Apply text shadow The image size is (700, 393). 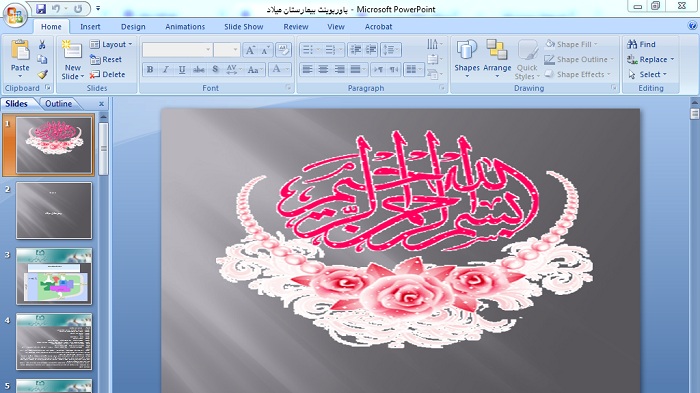click(x=215, y=69)
